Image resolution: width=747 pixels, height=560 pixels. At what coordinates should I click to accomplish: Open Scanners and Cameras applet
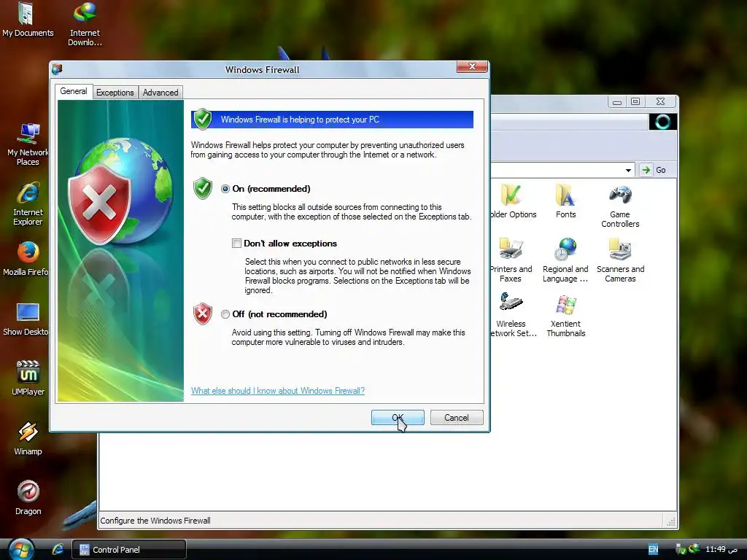coord(620,260)
